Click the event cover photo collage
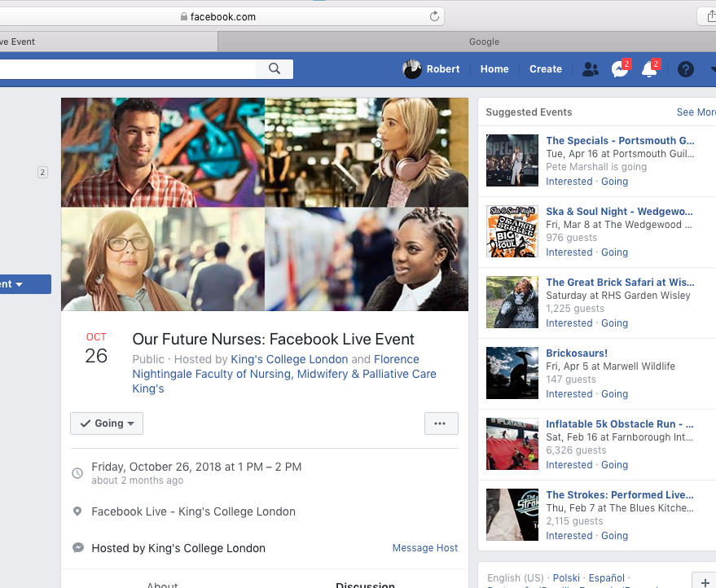The width and height of the screenshot is (716, 588). (265, 204)
